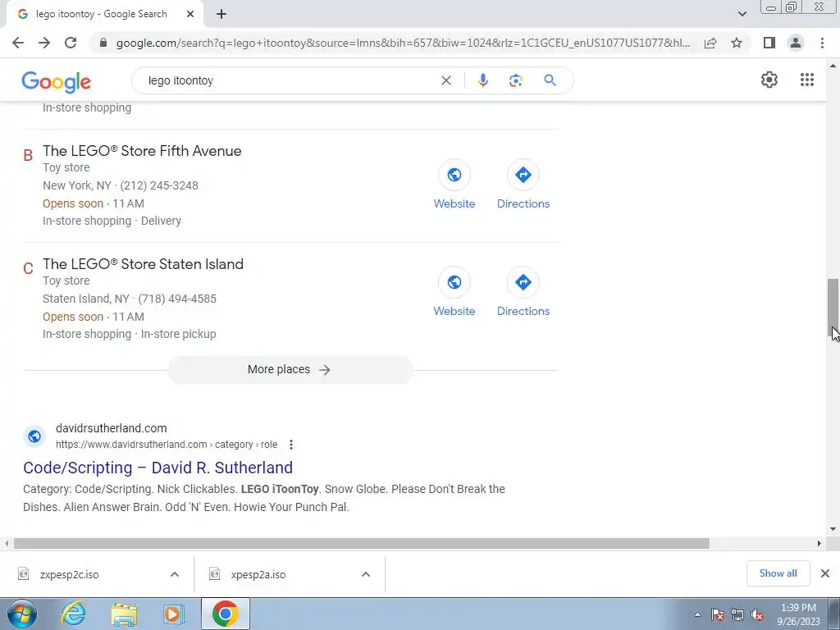Screen dimensions: 840x630
Task: Open The LEGO Store Staten Island listing
Action: [x=143, y=264]
